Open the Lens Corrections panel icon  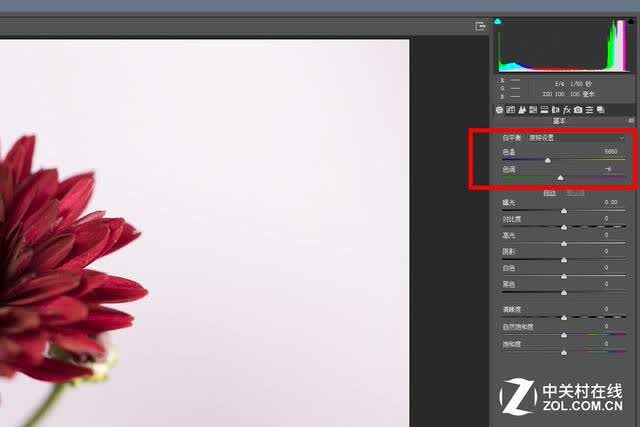(555, 110)
